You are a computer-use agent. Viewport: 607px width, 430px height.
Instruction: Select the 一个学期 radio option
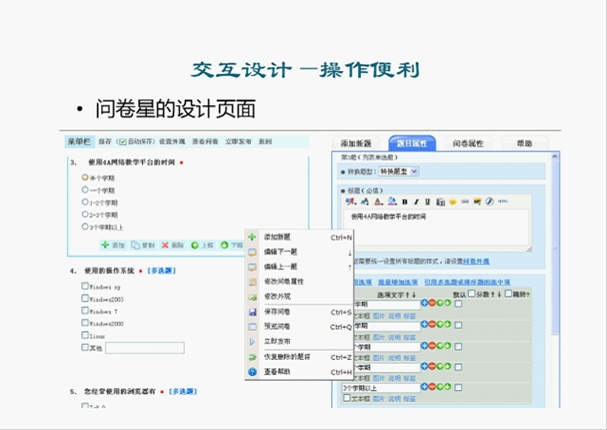[85, 190]
